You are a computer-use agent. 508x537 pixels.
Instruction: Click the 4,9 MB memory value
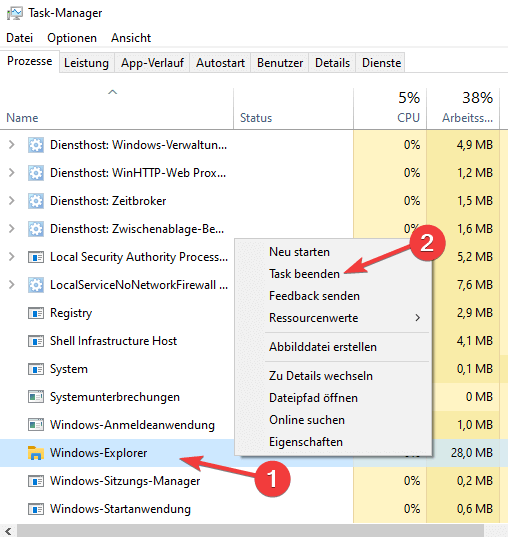(x=474, y=145)
